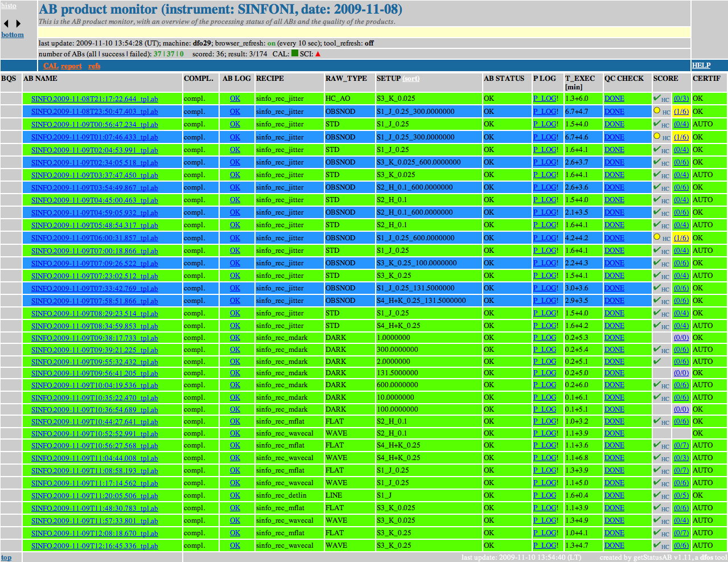728x562 pixels.
Task: Click the green CAL status square
Action: (x=294, y=54)
